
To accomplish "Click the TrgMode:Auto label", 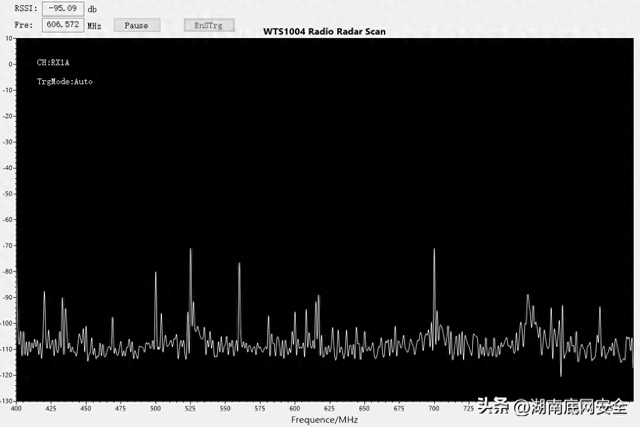I will coord(65,82).
